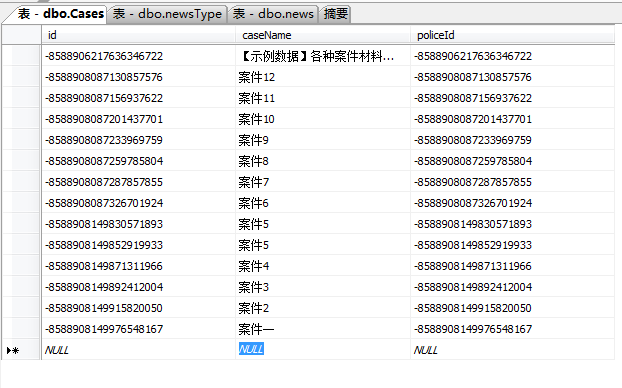
Task: Click the NULL policeId cell in new row
Action: point(513,350)
